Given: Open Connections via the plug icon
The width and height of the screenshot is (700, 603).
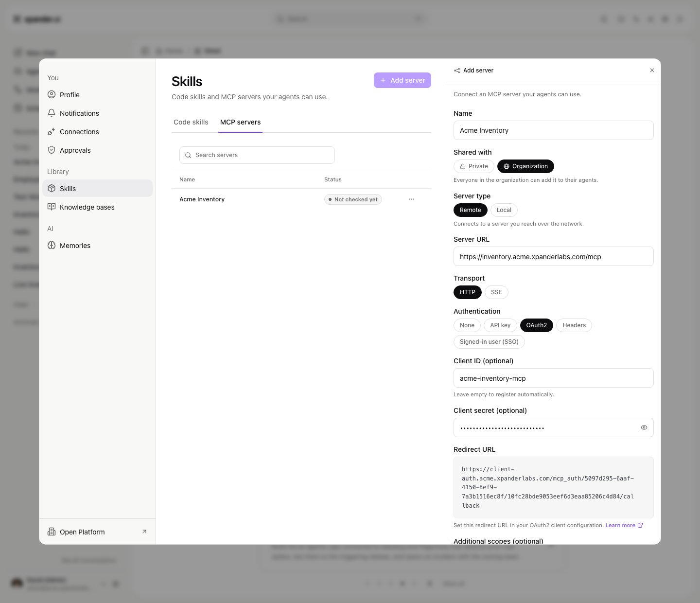Looking at the screenshot, I should 52,132.
